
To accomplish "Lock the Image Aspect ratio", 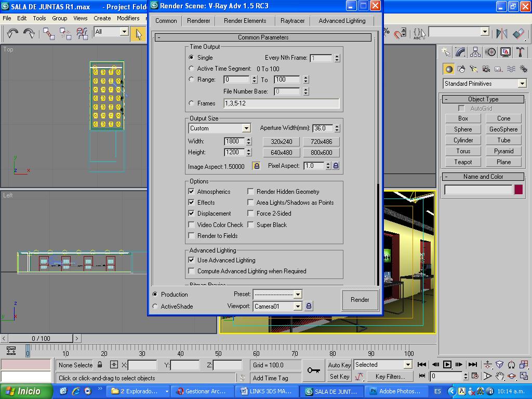I will click(257, 166).
